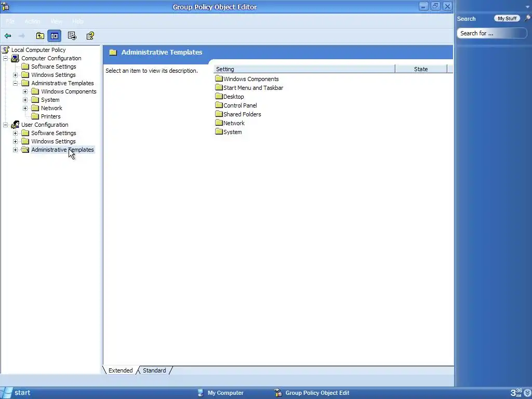Expand Windows Settings under Computer Configuration
This screenshot has width=532, height=399.
click(15, 75)
